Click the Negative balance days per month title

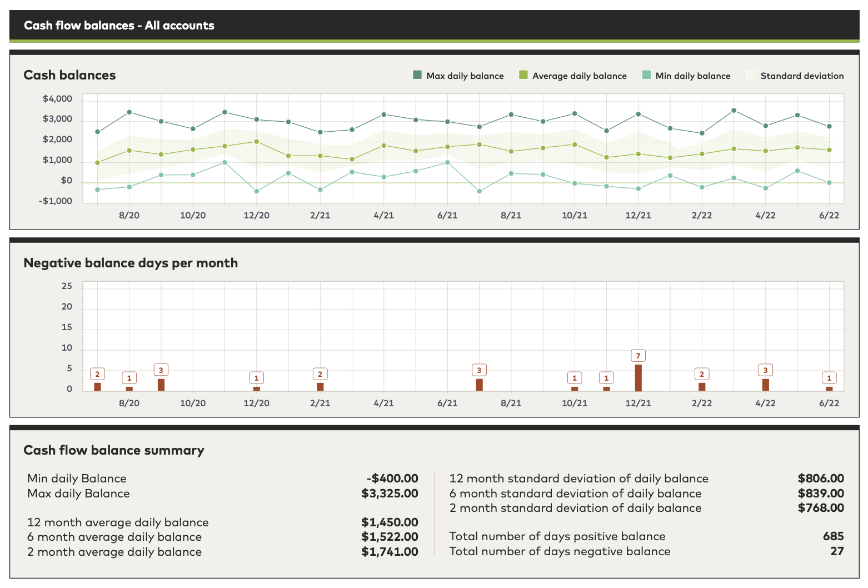coord(131,263)
